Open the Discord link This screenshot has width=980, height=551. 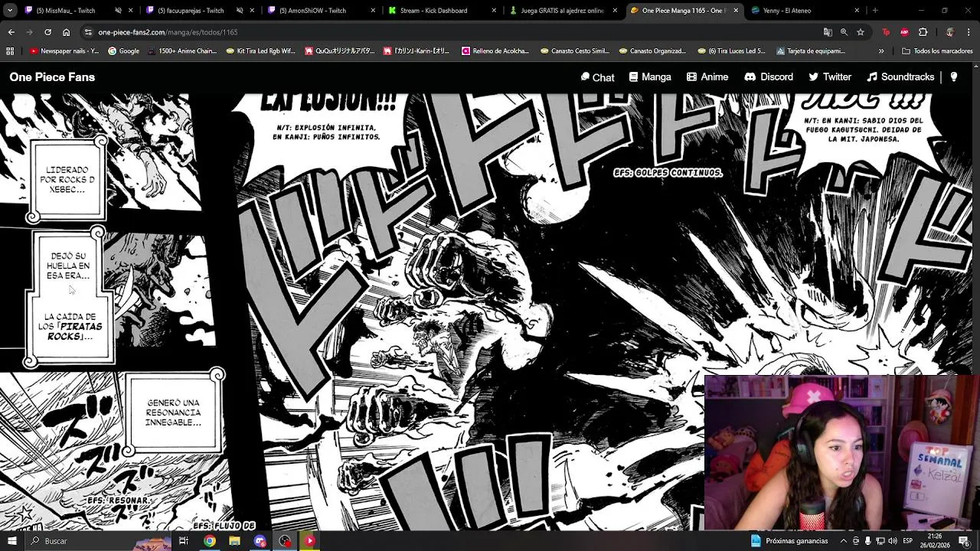[769, 77]
